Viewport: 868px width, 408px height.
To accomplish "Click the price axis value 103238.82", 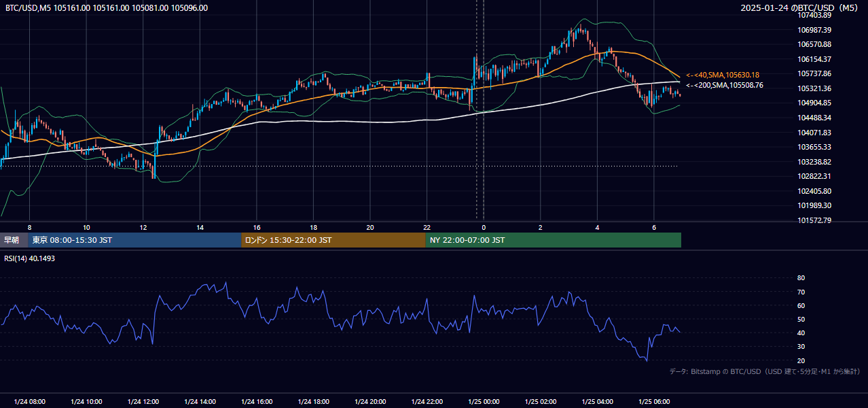I will pyautogui.click(x=815, y=162).
